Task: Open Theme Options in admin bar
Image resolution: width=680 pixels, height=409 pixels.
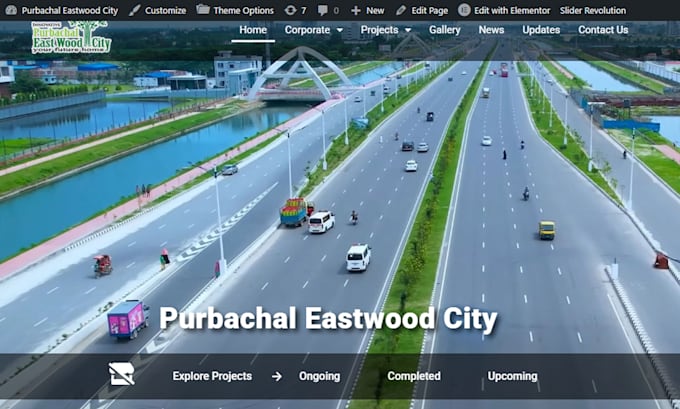Action: click(x=243, y=10)
